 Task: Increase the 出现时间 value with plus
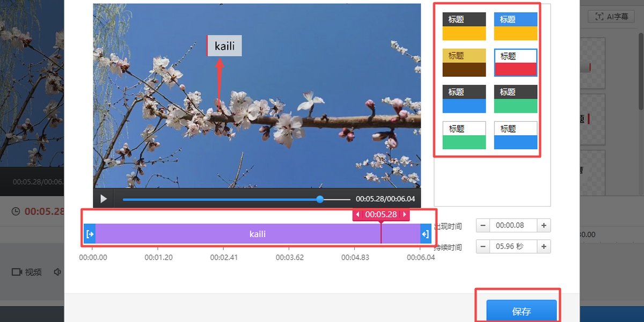(x=544, y=226)
